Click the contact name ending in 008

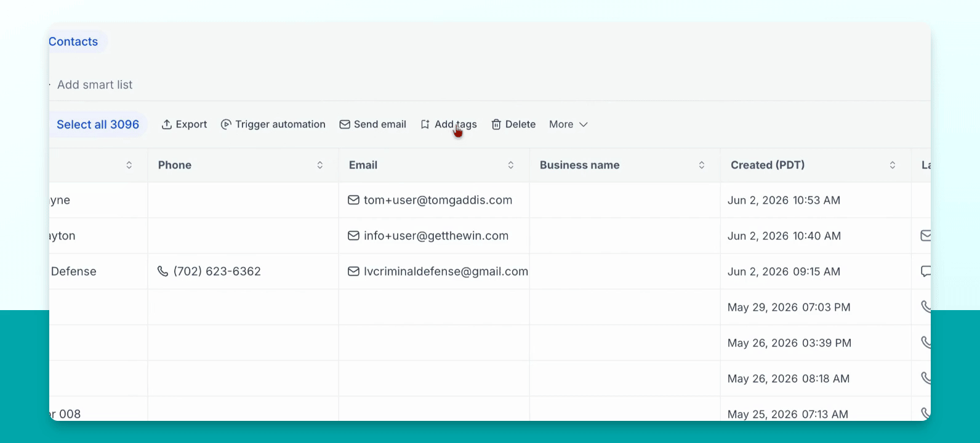click(x=65, y=414)
